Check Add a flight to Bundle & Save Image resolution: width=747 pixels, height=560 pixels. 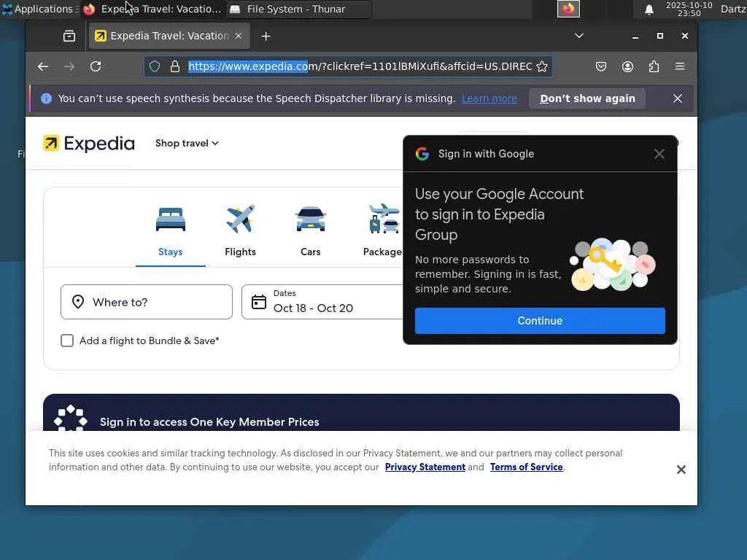[x=67, y=341]
